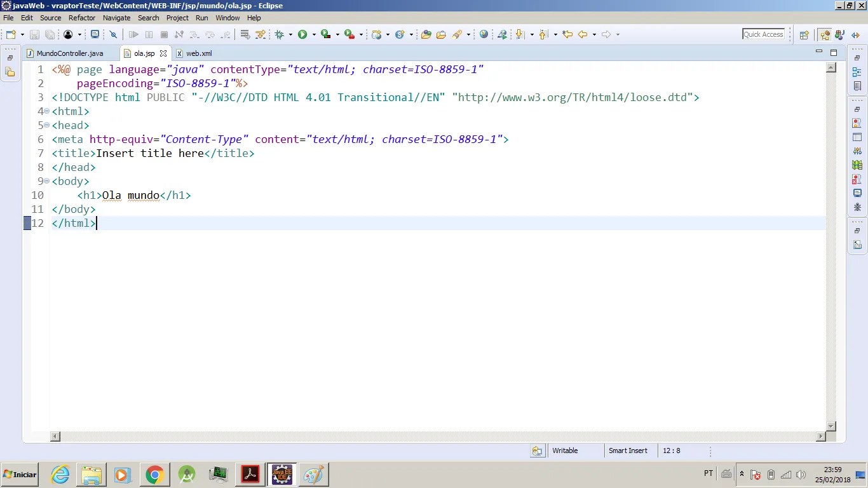
Task: Open the Run button dropdown arrow
Action: click(313, 35)
